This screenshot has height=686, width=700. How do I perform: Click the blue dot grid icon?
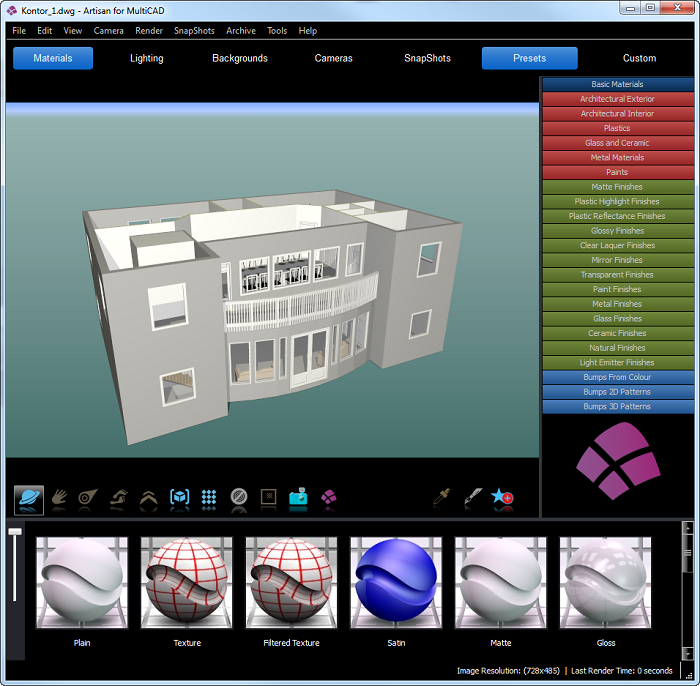(x=208, y=497)
